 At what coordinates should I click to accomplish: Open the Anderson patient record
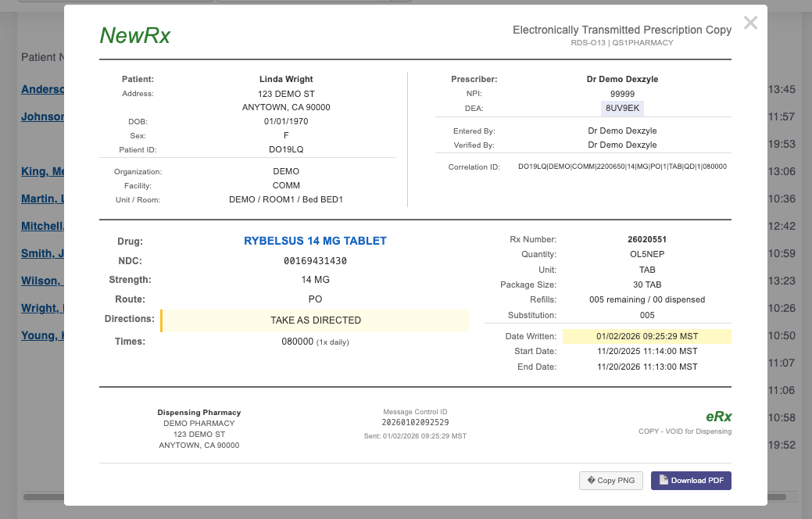pos(42,89)
